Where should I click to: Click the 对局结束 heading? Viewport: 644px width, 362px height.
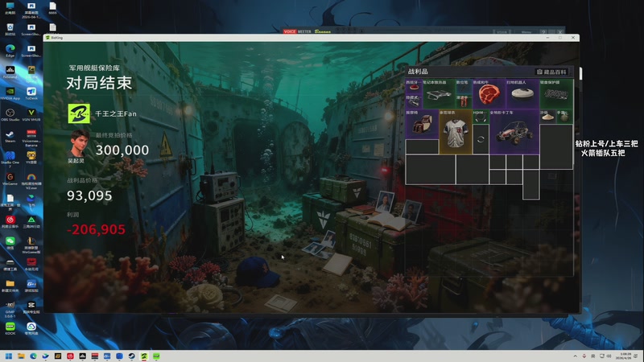pyautogui.click(x=99, y=83)
